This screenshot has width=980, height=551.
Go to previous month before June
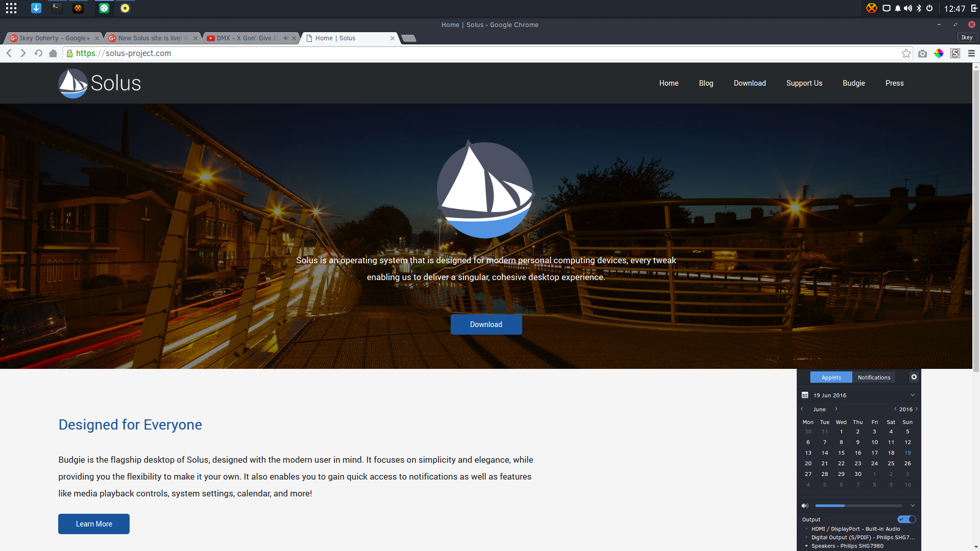coord(802,409)
